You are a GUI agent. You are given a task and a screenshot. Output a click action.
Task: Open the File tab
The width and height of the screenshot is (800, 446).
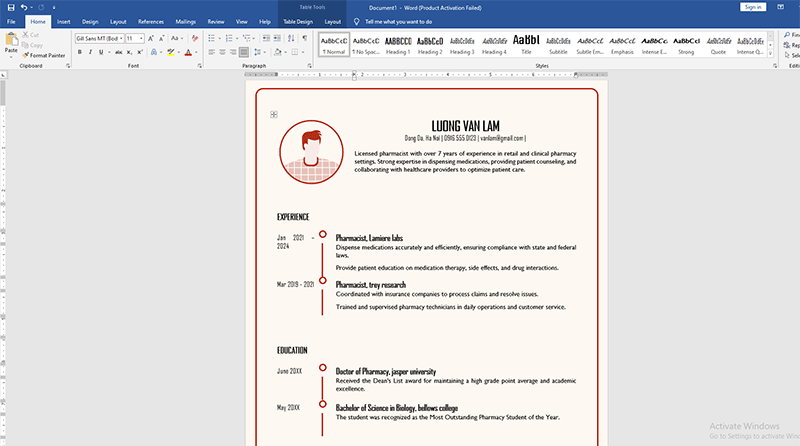click(x=11, y=21)
